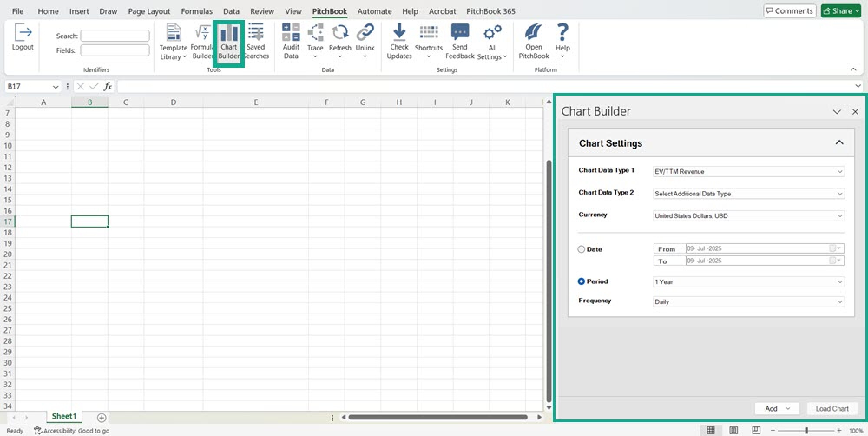Click Send Feedback

(460, 42)
